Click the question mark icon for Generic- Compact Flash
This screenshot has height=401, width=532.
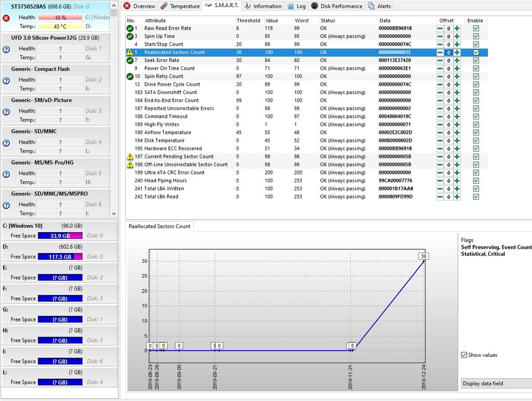[6, 80]
